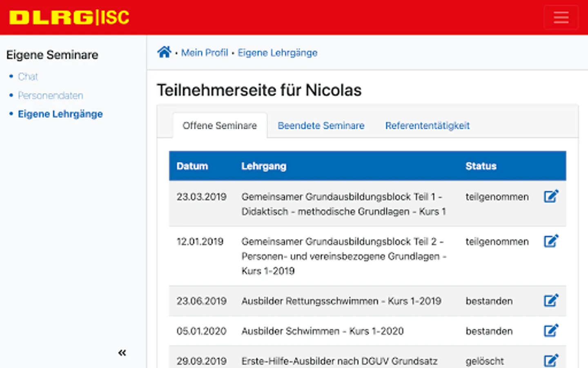Open the hamburger menu button
The image size is (588, 368).
pyautogui.click(x=561, y=18)
